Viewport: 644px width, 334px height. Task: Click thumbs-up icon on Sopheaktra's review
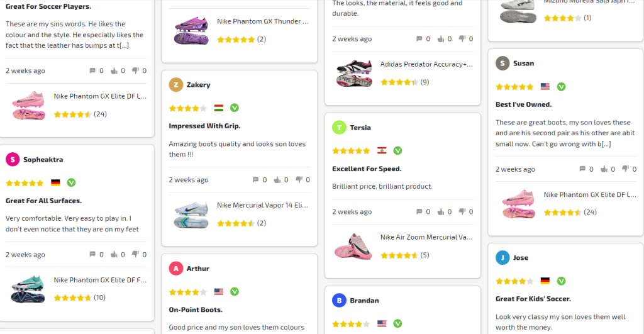(x=114, y=255)
